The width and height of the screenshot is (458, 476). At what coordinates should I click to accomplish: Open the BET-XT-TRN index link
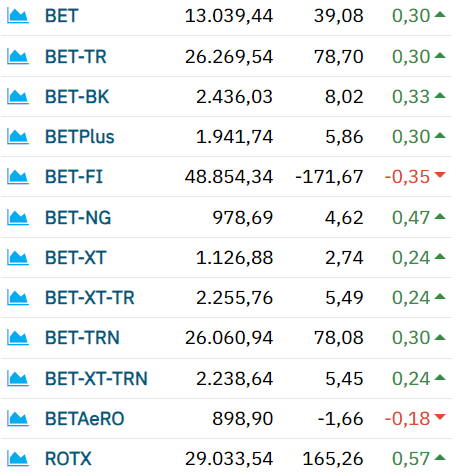pyautogui.click(x=96, y=379)
